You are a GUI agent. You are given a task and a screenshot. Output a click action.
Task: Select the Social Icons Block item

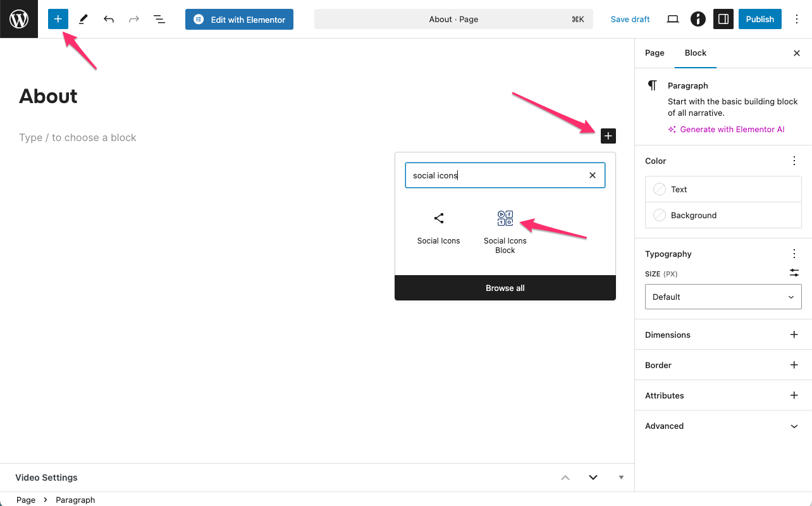point(505,231)
